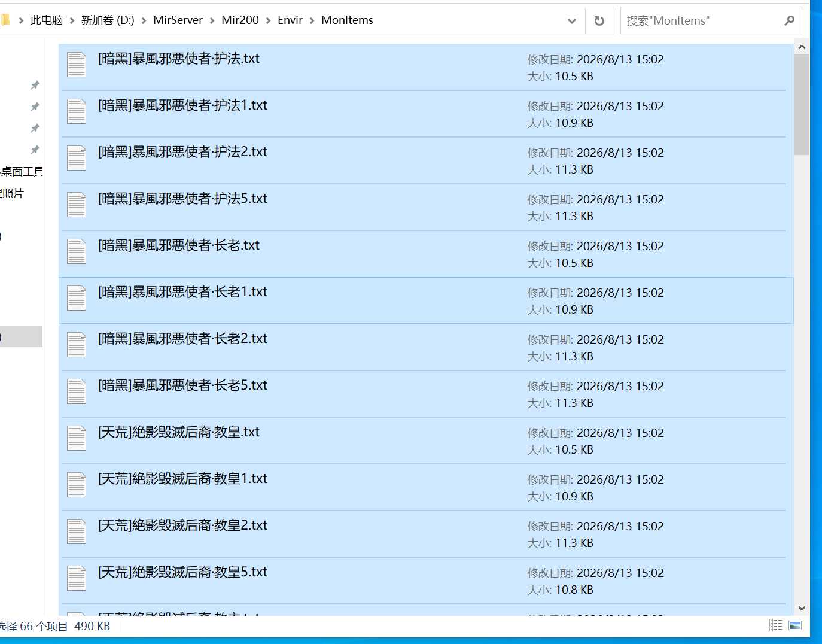The height and width of the screenshot is (644, 822).
Task: Select file name [天荒]絶影毁滅后裔·教皇.txt
Action: pos(179,432)
